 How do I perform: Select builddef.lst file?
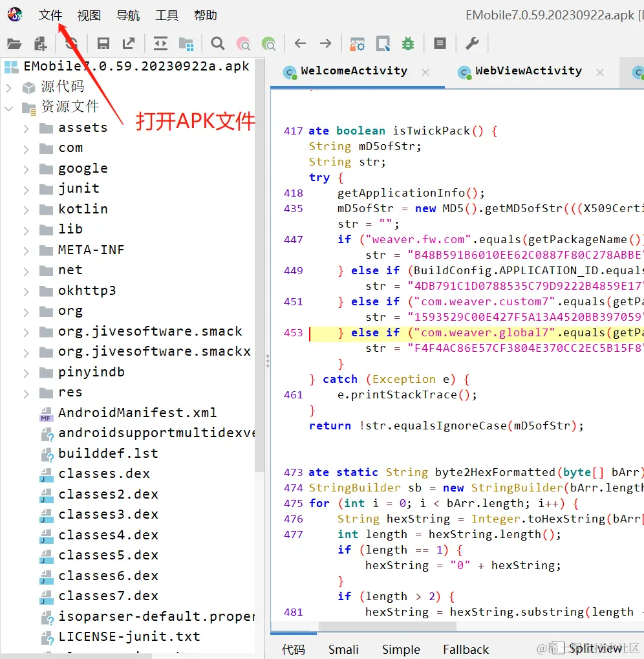(108, 453)
